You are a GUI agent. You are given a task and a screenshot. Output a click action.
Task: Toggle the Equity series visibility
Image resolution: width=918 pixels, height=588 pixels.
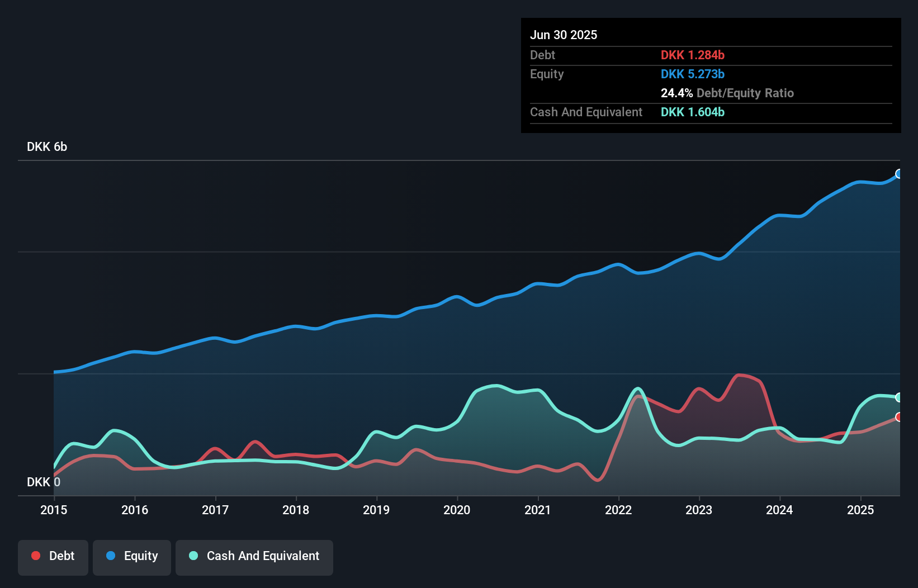point(131,556)
